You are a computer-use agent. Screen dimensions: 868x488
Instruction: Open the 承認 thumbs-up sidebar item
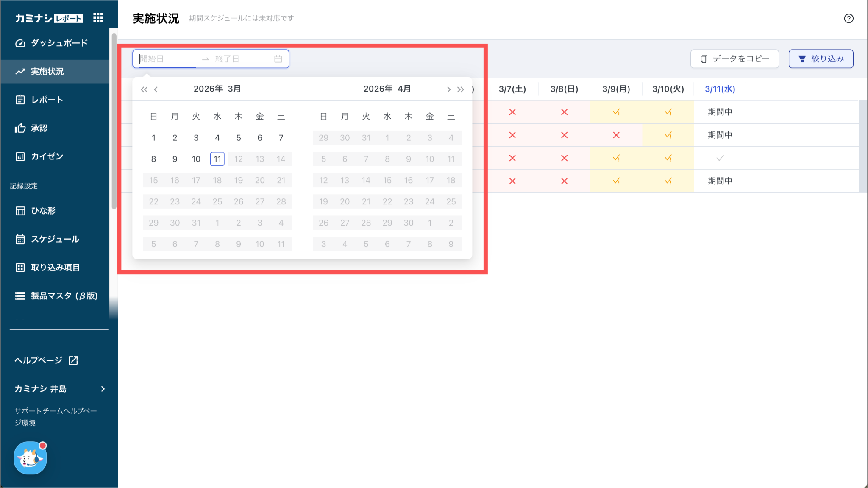(x=39, y=128)
